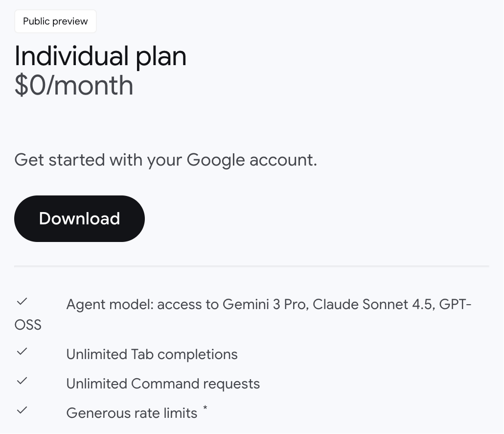The image size is (504, 434).
Task: Click the $0/month price text
Action: (73, 86)
